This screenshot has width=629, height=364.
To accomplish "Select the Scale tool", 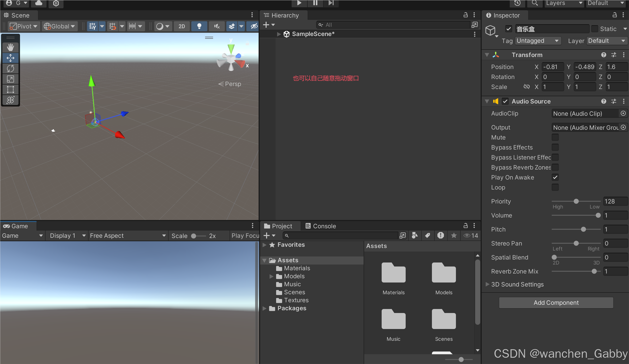I will 10,79.
